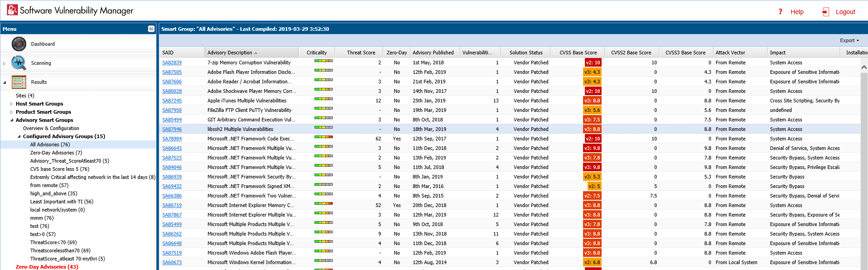This screenshot has width=868, height=270.
Task: Click the Help question mark icon
Action: [x=780, y=12]
